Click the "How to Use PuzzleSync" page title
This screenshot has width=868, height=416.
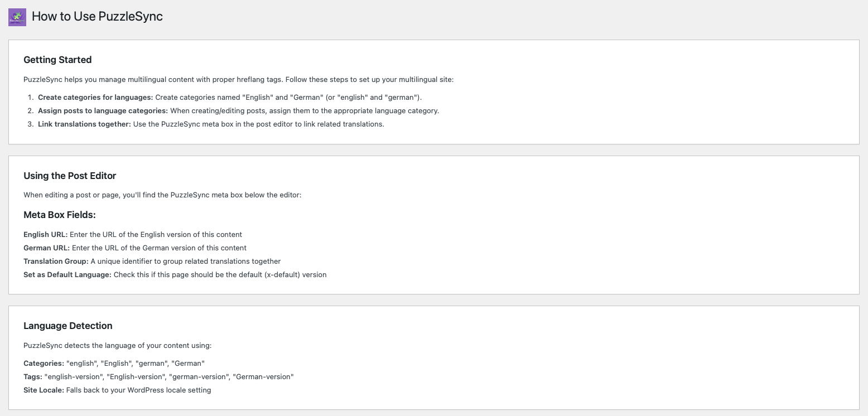tap(97, 16)
